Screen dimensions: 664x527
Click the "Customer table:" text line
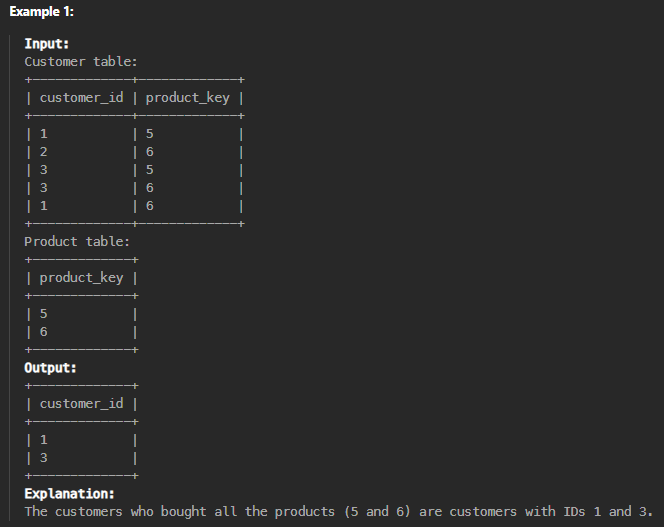tap(81, 62)
